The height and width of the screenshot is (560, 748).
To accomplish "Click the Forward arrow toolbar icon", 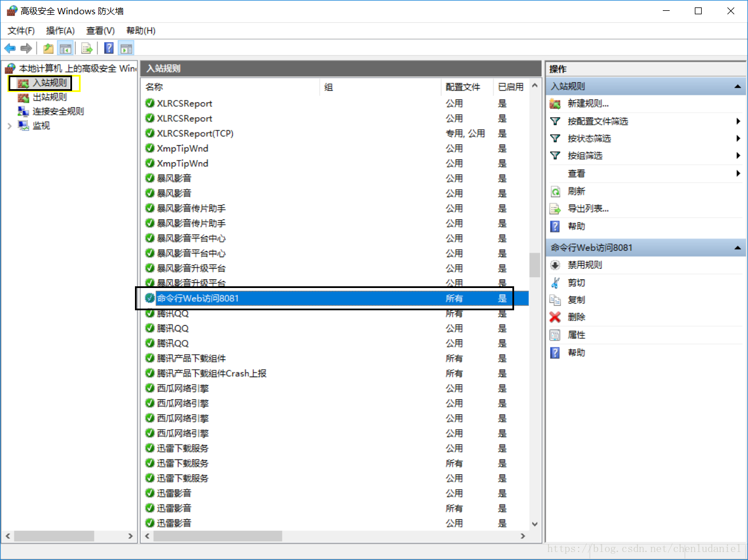I will click(x=26, y=49).
